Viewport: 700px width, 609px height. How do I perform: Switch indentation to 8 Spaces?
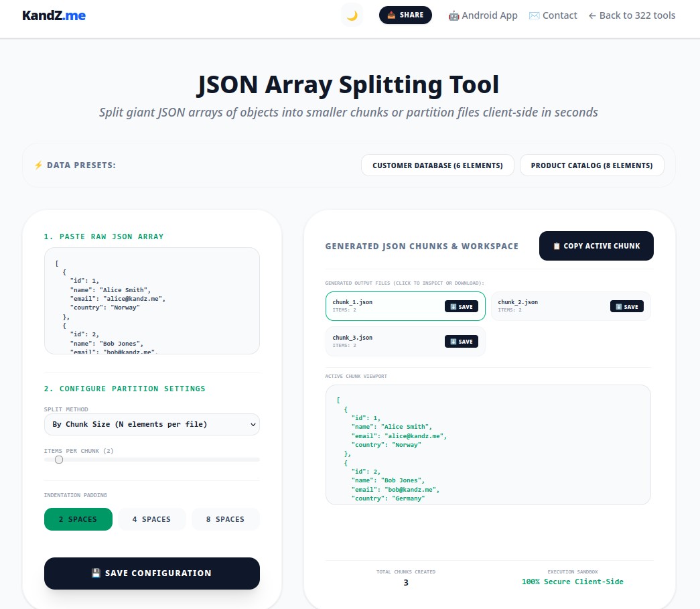[226, 519]
